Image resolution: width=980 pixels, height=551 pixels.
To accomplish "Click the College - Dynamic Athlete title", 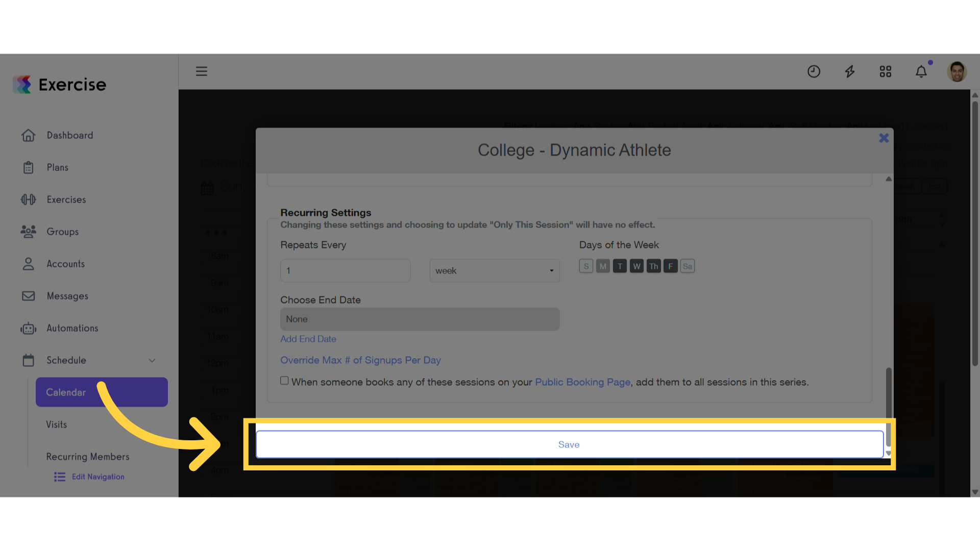I will coord(574,150).
